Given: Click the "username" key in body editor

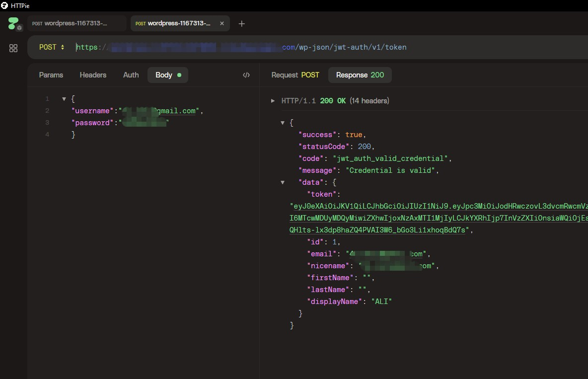Looking at the screenshot, I should pyautogui.click(x=92, y=111).
